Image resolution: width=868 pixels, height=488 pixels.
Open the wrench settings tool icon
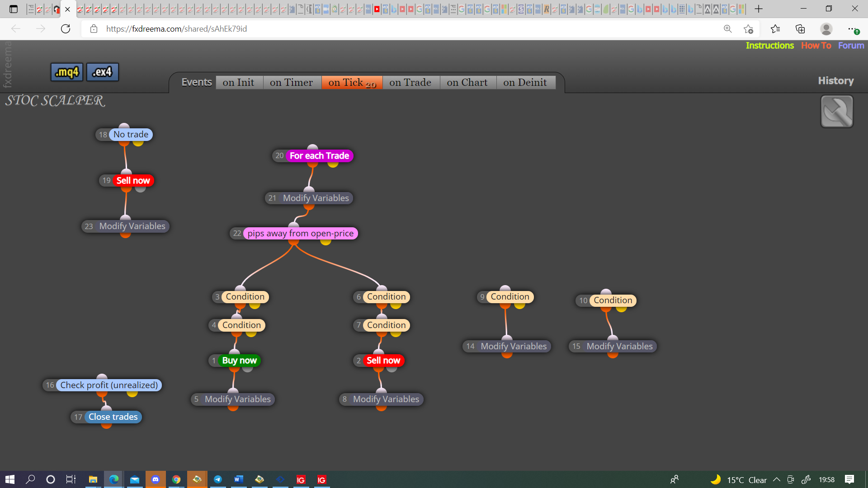pyautogui.click(x=837, y=112)
